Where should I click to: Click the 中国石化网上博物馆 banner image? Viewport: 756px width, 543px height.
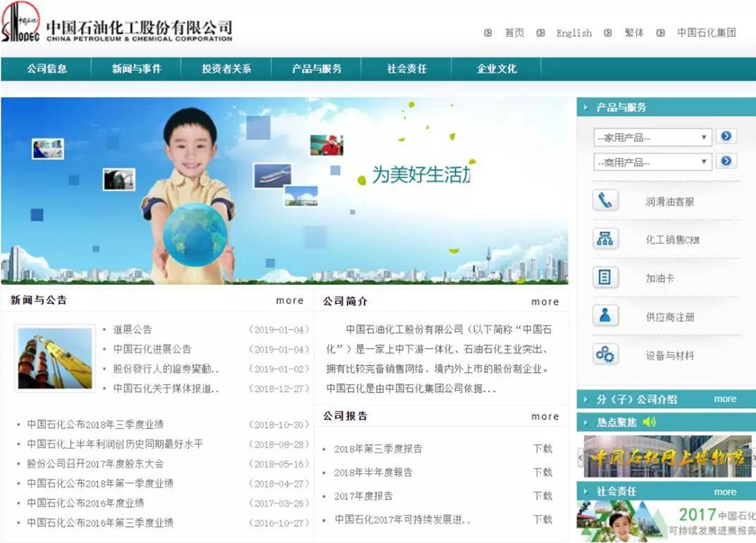[667, 457]
